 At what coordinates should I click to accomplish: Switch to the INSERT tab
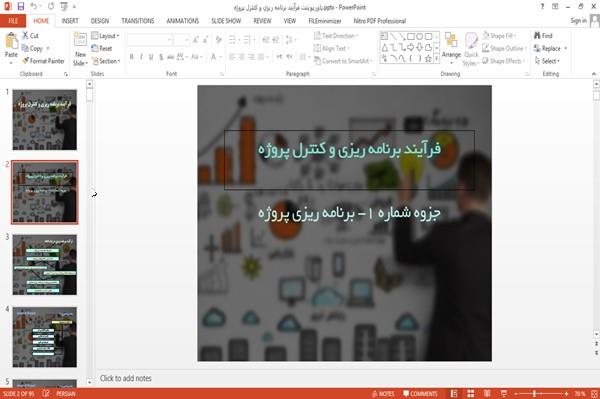pyautogui.click(x=70, y=21)
